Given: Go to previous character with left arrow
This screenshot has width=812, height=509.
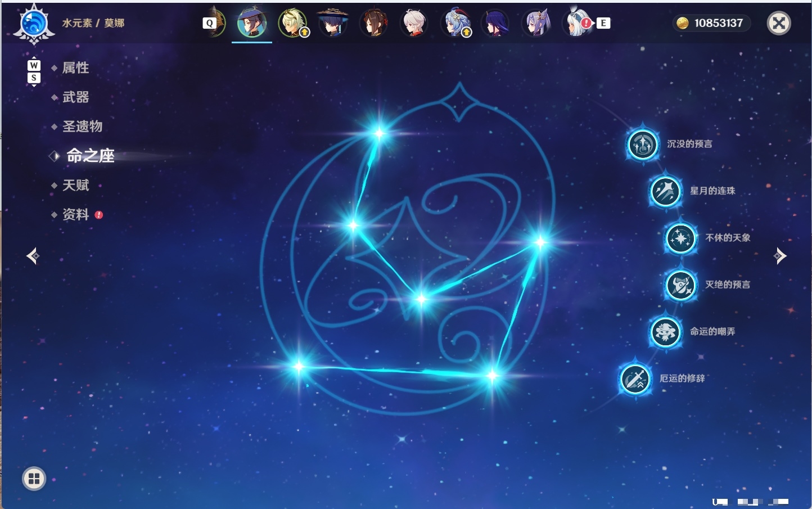Looking at the screenshot, I should 33,256.
